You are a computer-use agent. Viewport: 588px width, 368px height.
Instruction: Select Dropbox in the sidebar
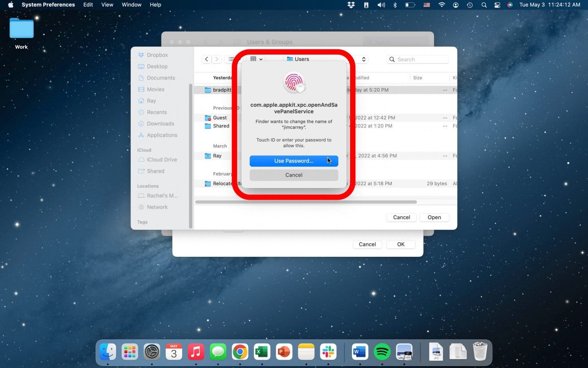click(157, 55)
